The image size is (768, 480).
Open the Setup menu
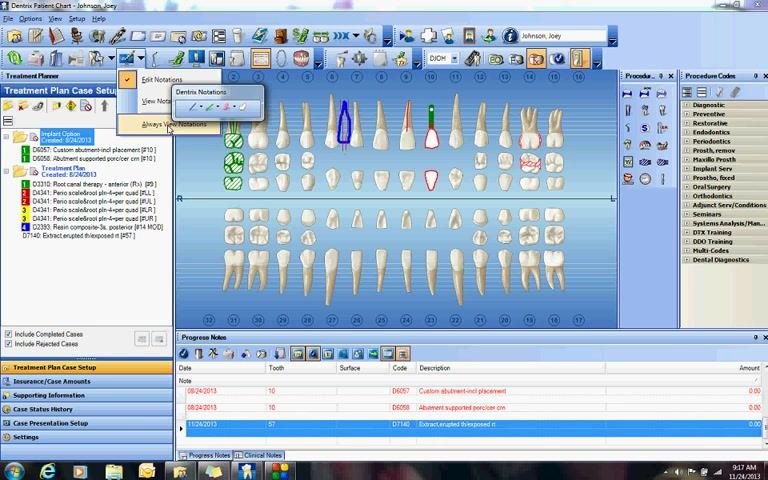click(x=76, y=19)
